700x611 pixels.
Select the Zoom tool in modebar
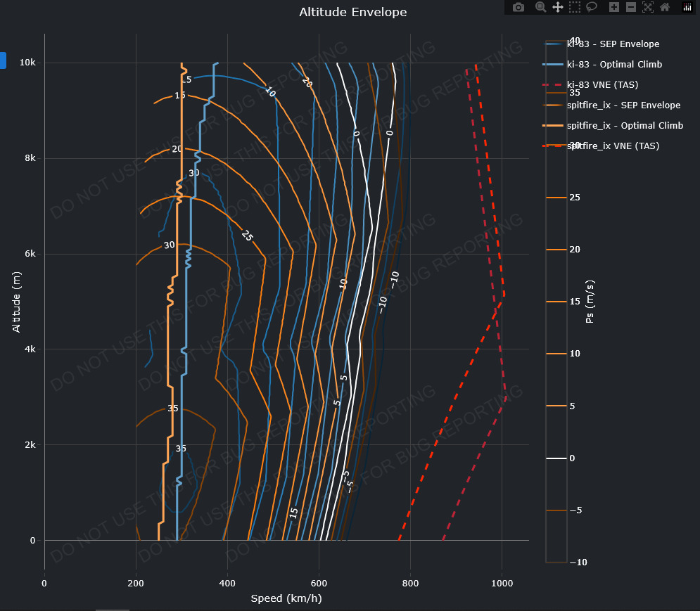540,7
